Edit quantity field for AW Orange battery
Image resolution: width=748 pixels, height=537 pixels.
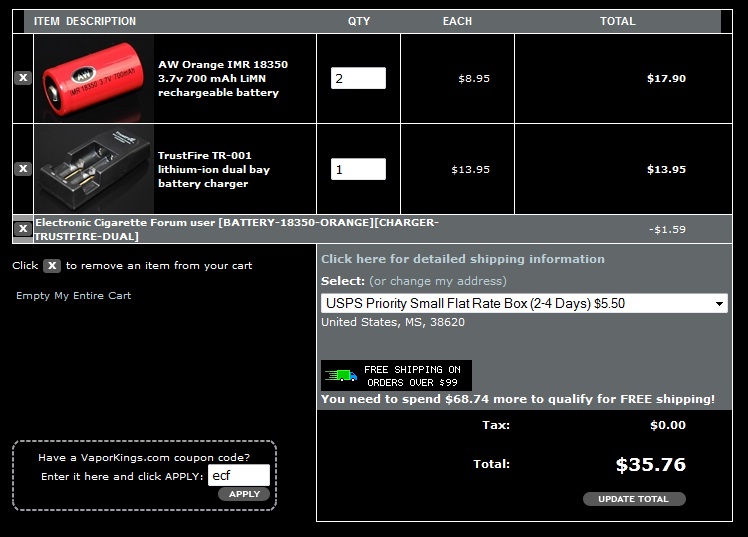pos(358,78)
